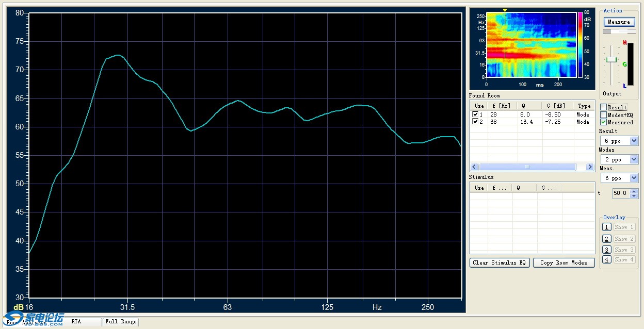Select the gain cell -8.50
644x329 pixels.
click(558, 114)
